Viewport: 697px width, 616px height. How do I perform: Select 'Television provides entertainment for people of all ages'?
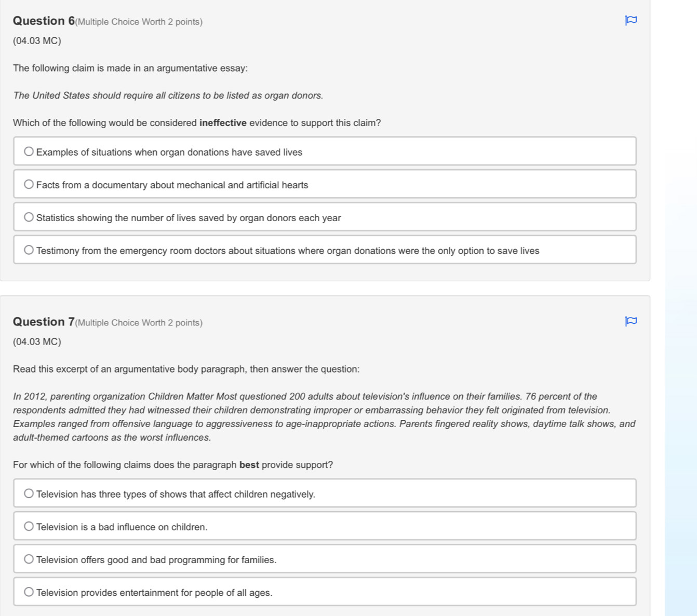pos(29,592)
